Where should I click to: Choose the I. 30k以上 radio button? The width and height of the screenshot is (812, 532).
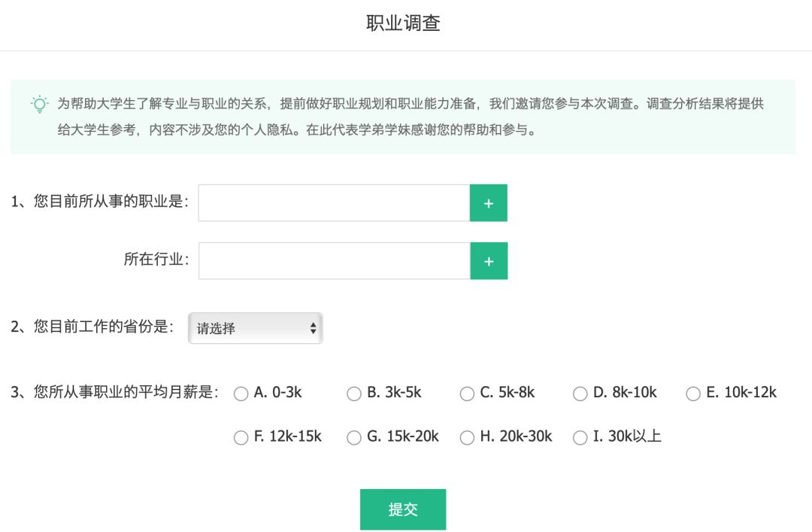[580, 438]
